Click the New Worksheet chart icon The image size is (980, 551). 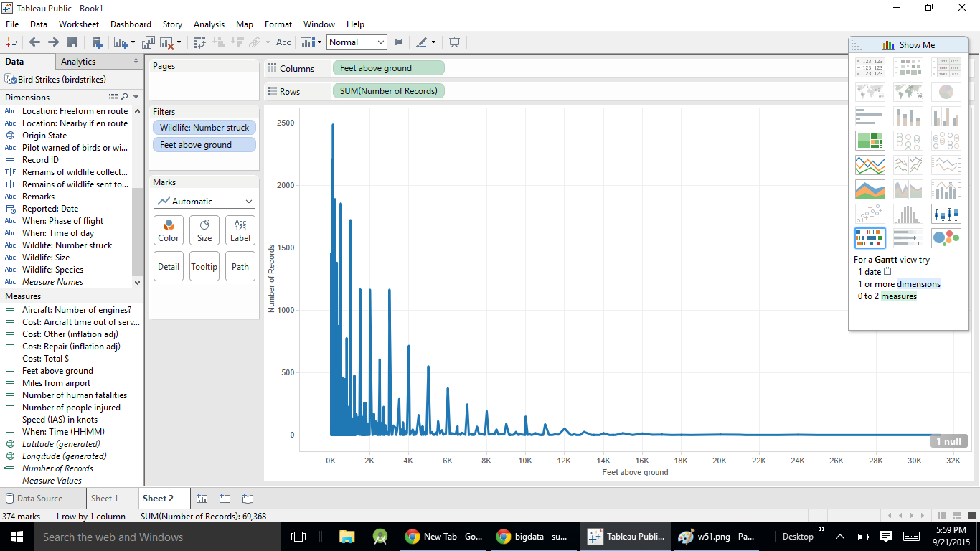(120, 42)
